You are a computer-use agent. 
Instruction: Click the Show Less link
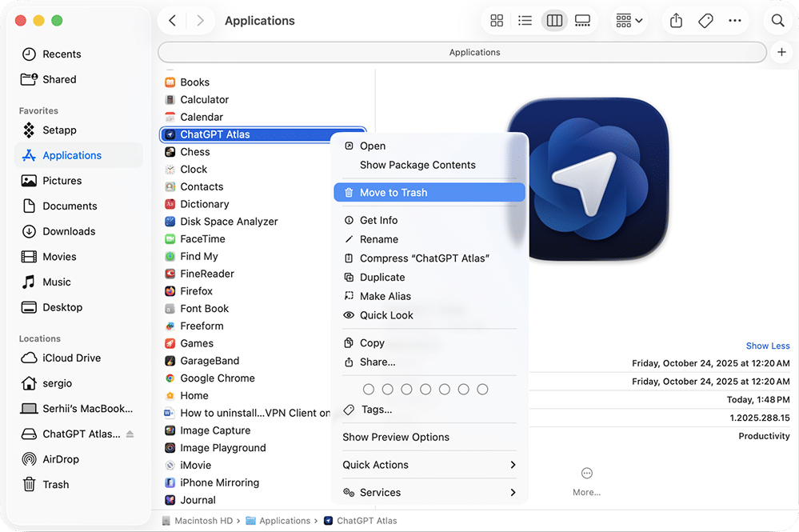coord(767,346)
